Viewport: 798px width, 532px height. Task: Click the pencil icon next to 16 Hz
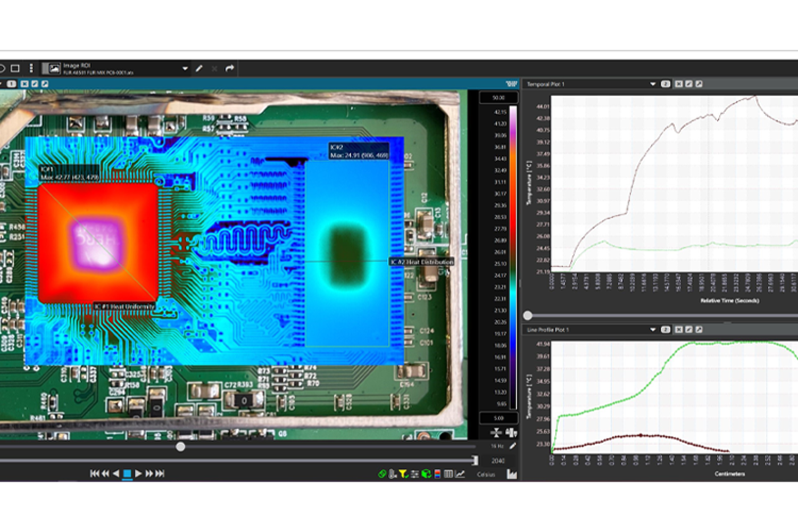click(512, 446)
